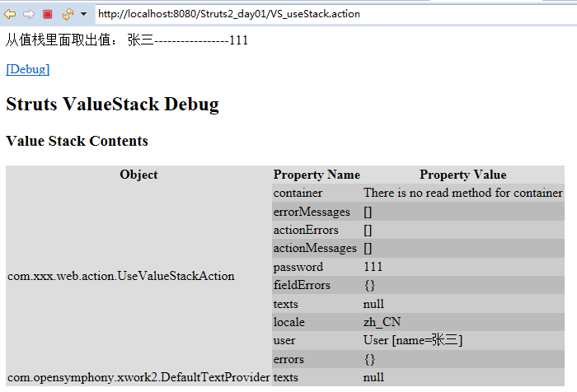Click the URL address field
The image size is (577, 392).
(335, 14)
